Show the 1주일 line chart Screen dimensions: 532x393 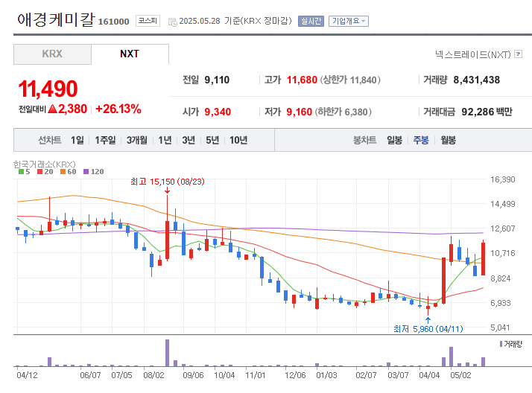[x=105, y=140]
